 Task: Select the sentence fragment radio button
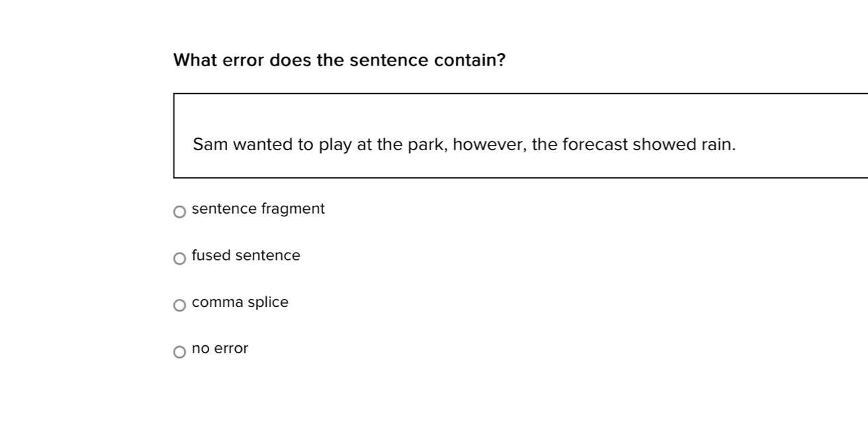coord(178,212)
